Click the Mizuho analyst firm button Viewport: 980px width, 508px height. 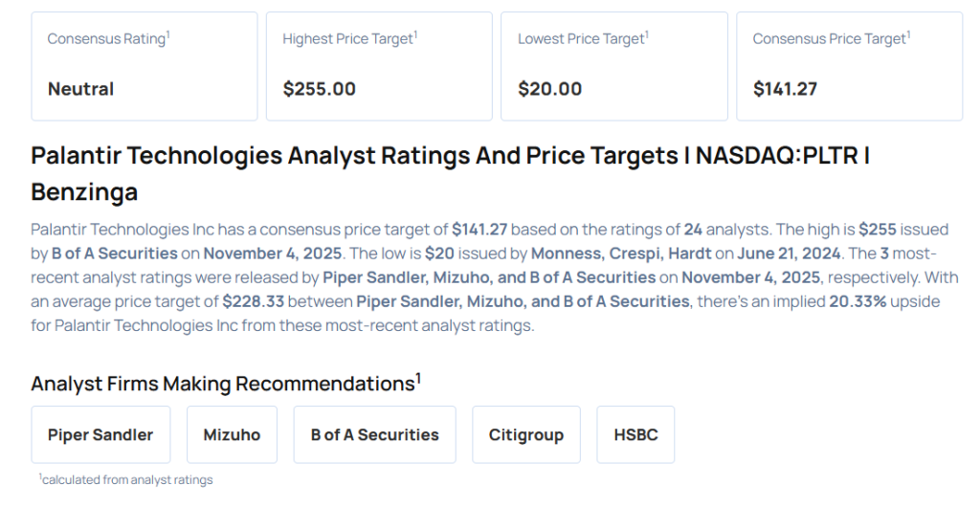point(232,434)
